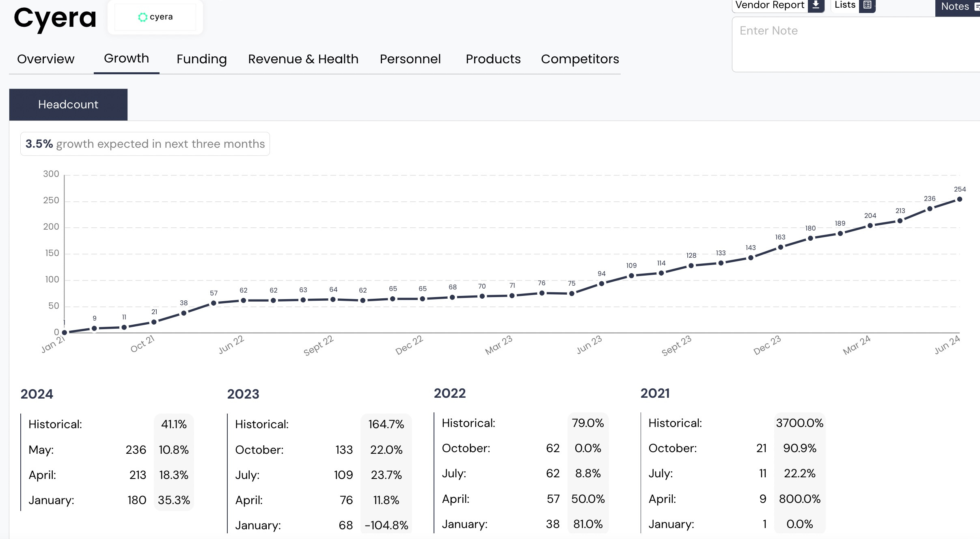Screen dimensions: 980x539
Task: Click the Vendor Report download icon
Action: coord(816,5)
